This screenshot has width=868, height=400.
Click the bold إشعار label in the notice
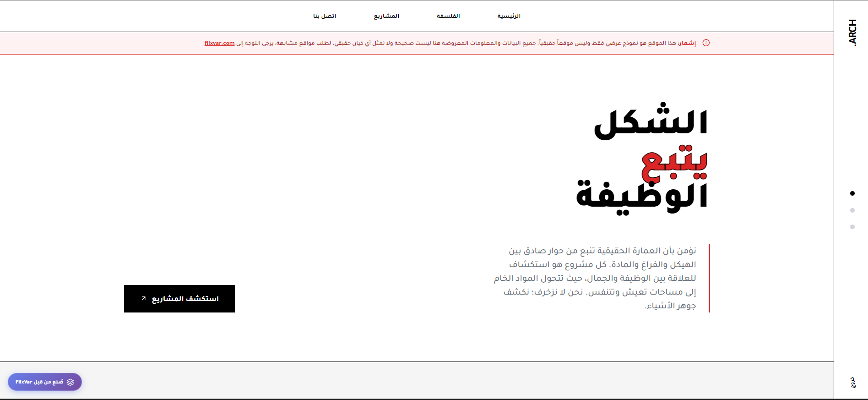[687, 43]
